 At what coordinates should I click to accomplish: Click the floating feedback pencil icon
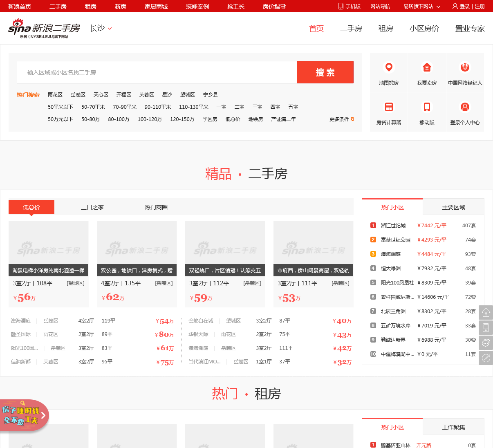pyautogui.click(x=486, y=358)
